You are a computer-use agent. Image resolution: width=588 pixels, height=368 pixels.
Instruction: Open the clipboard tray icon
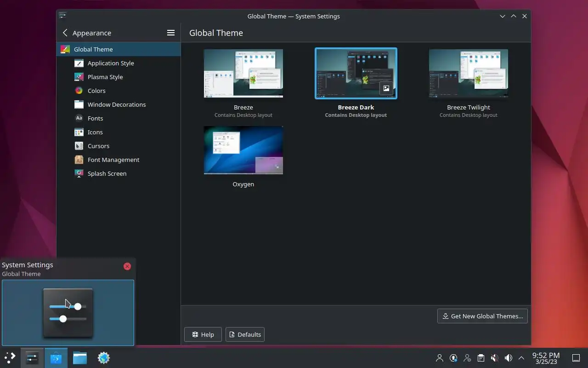[481, 358]
